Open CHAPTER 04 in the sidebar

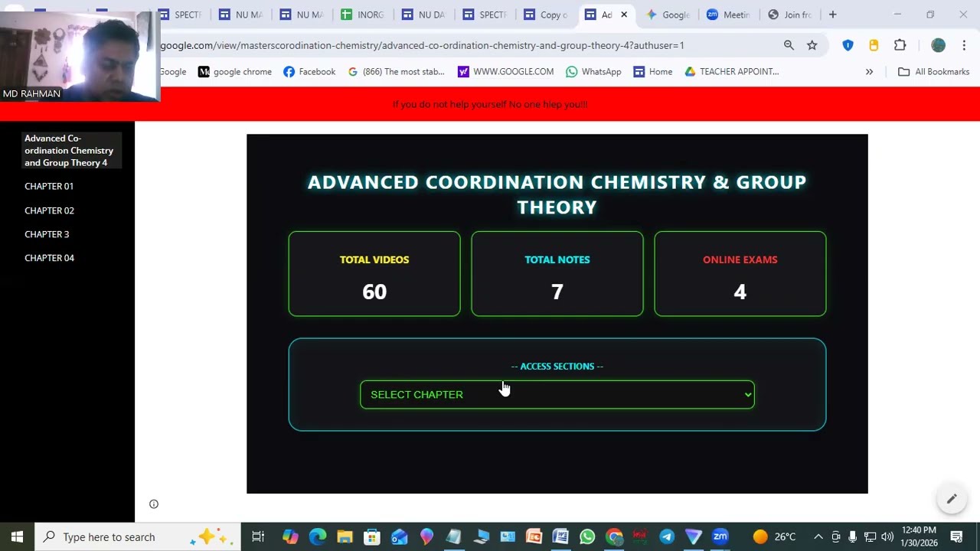[49, 258]
